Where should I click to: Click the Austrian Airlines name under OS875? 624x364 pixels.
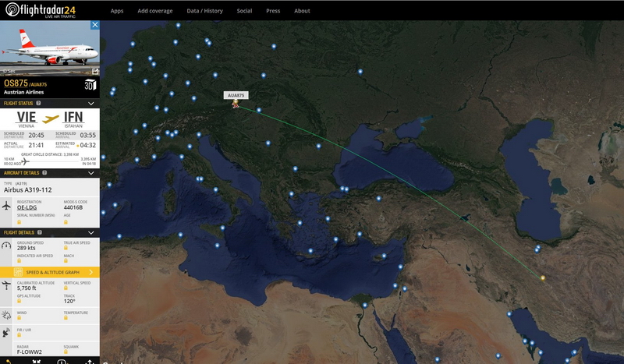click(x=24, y=92)
